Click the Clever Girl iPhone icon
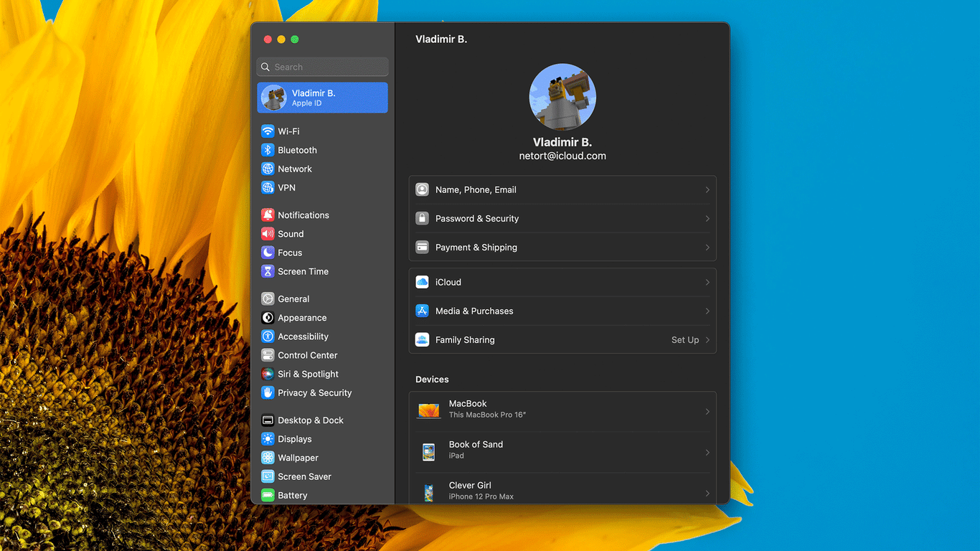 click(429, 493)
